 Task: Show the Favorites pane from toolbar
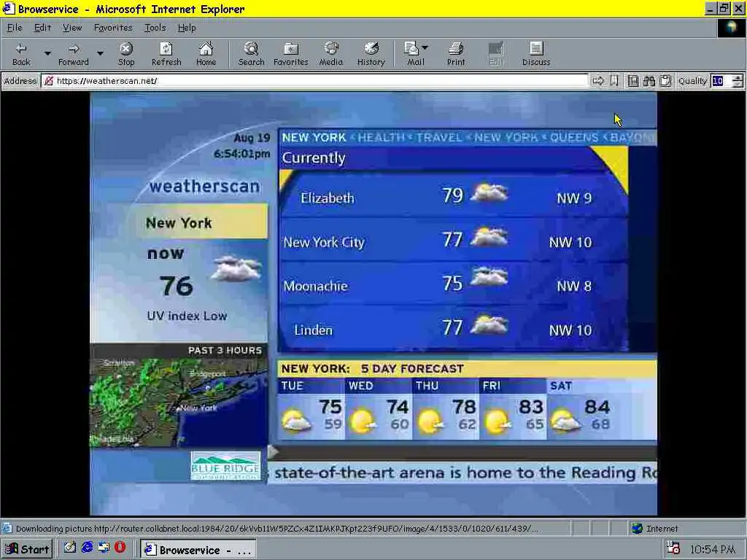290,54
